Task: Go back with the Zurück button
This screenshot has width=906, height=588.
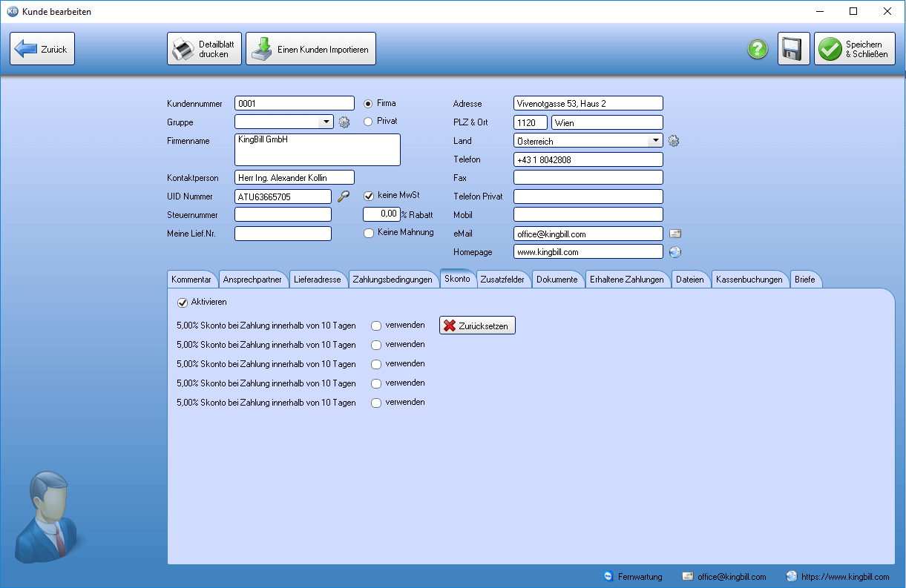Action: pyautogui.click(x=42, y=49)
